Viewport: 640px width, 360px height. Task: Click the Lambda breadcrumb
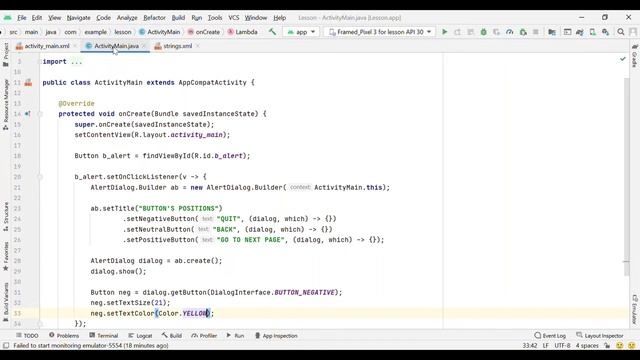coord(242,32)
